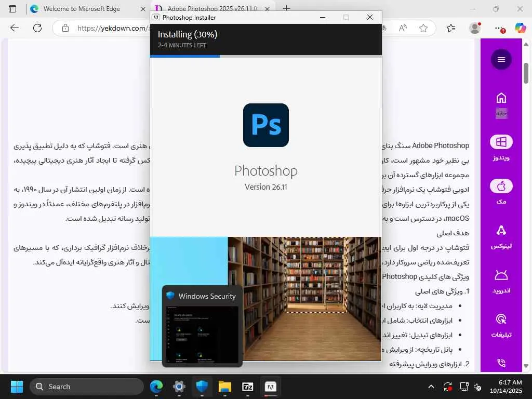Open the purple hamburger menu button

501,59
